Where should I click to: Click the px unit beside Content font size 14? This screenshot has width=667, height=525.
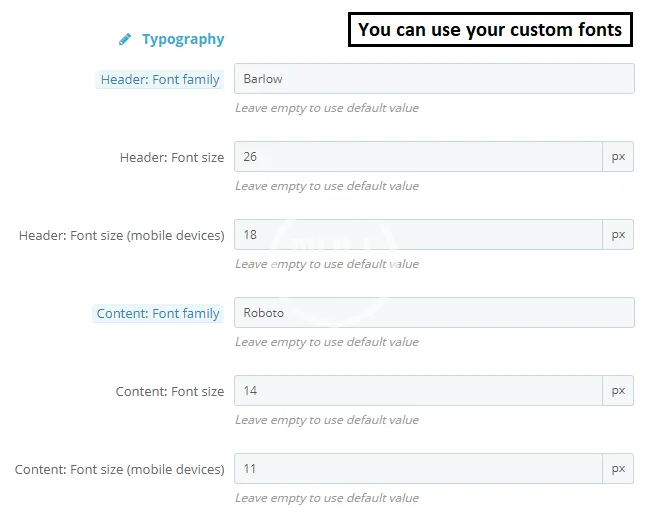pos(618,391)
